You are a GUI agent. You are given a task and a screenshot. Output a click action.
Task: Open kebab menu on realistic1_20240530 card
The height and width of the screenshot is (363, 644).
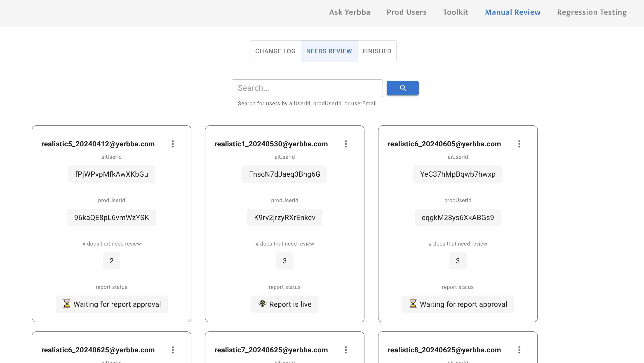pyautogui.click(x=346, y=144)
